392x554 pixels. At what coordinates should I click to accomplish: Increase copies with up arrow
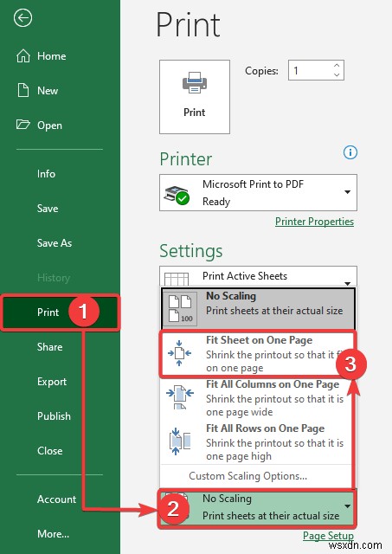click(x=337, y=66)
